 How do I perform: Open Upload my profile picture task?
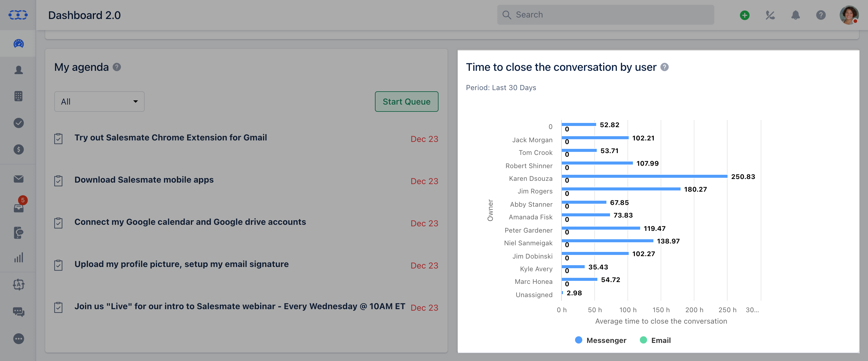click(x=181, y=264)
